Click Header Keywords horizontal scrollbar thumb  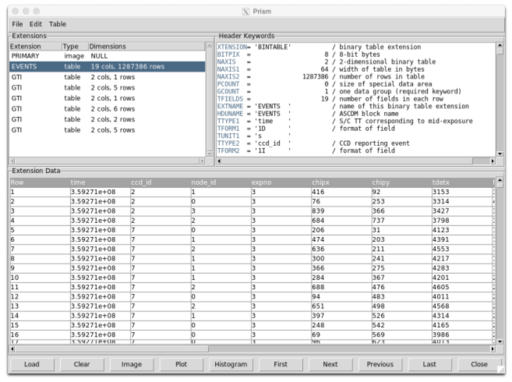click(347, 161)
